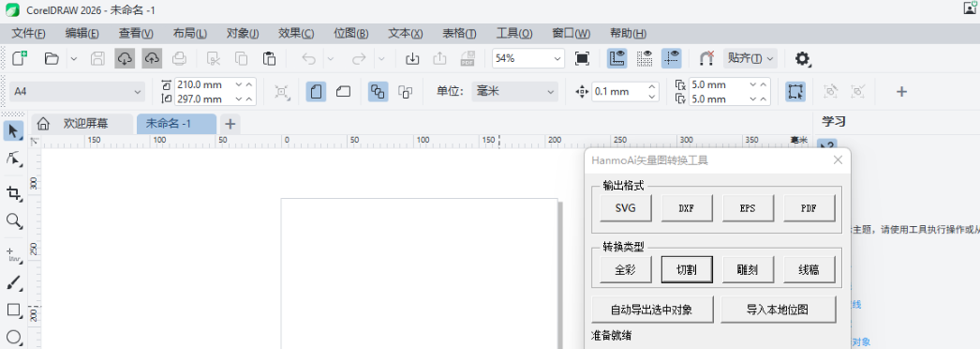Open the Options gear icon

click(x=803, y=59)
